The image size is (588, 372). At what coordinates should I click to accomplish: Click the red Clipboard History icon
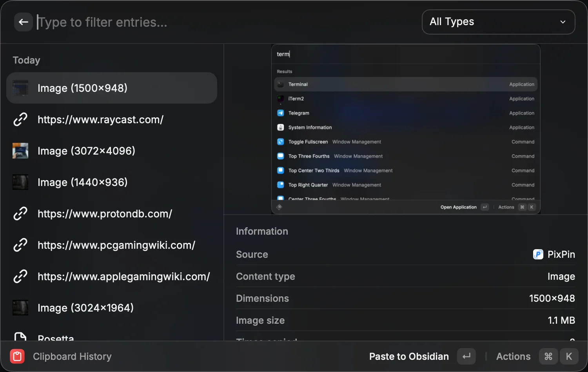point(17,356)
